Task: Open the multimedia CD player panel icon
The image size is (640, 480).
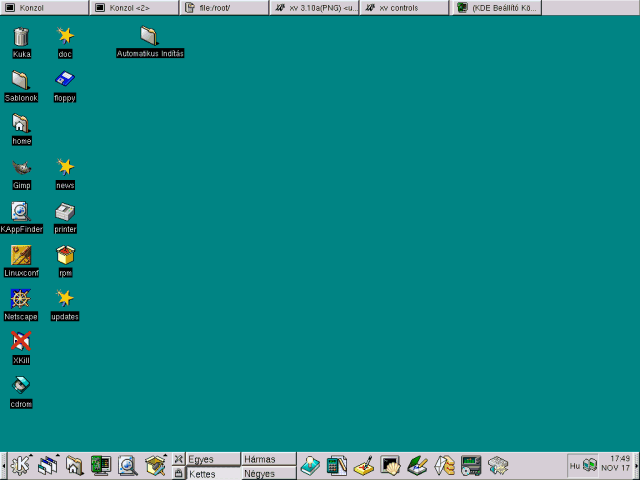Action: pyautogui.click(x=471, y=465)
